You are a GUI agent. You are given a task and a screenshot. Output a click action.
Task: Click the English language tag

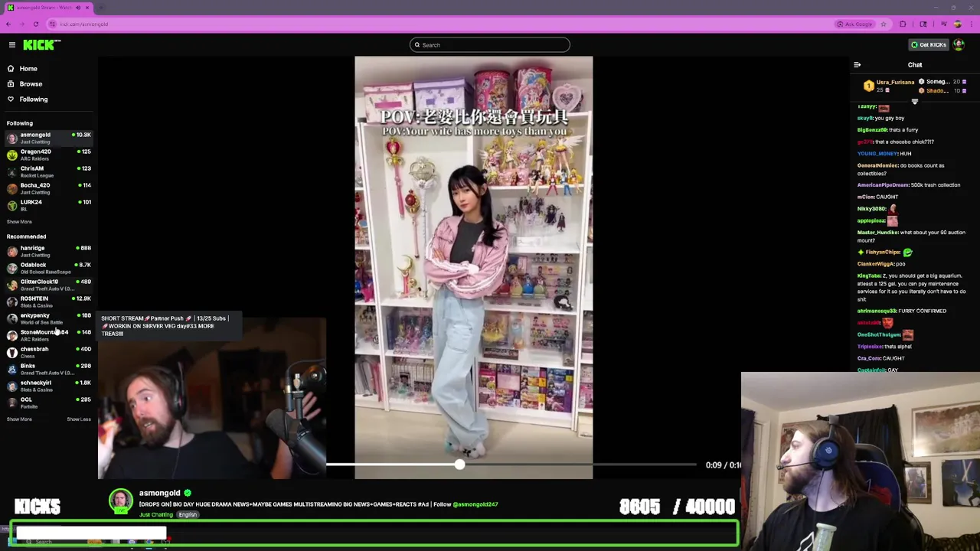(188, 515)
